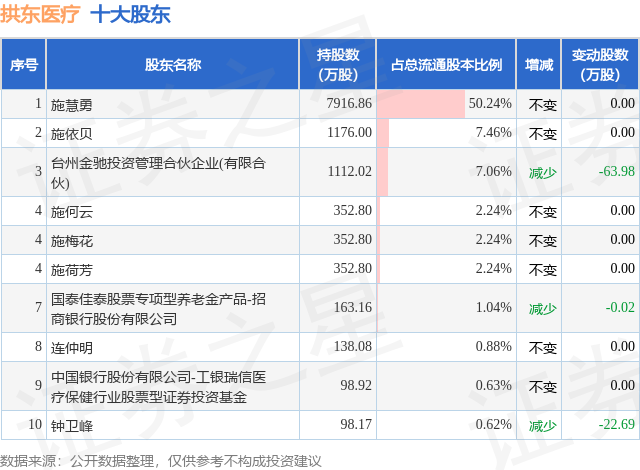Viewport: 640px width, 470px height.
Task: Select shareholder name 连仲明
Action: click(71, 348)
